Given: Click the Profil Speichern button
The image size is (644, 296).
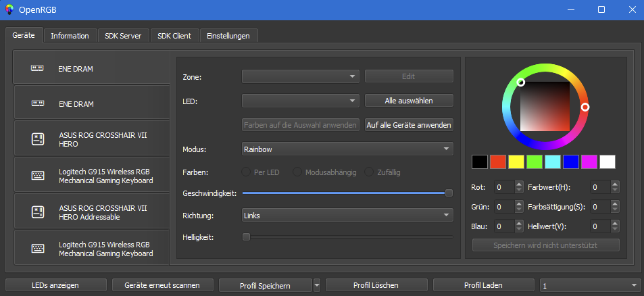Looking at the screenshot, I should (266, 285).
